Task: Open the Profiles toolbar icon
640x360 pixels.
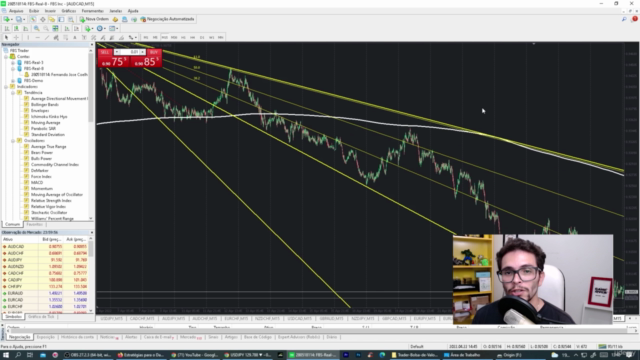Action: click(19, 19)
